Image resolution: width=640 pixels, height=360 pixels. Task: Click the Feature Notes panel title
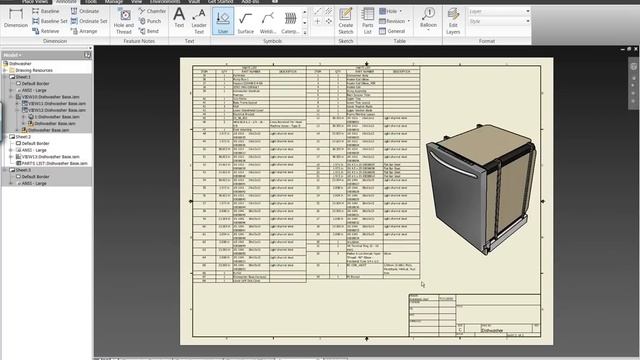[139, 41]
